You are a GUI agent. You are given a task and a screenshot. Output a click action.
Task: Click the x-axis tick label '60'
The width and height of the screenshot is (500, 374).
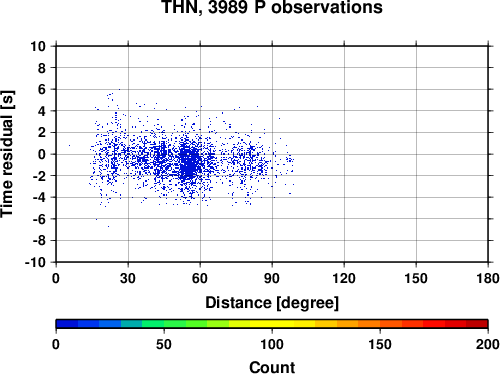[x=200, y=278]
